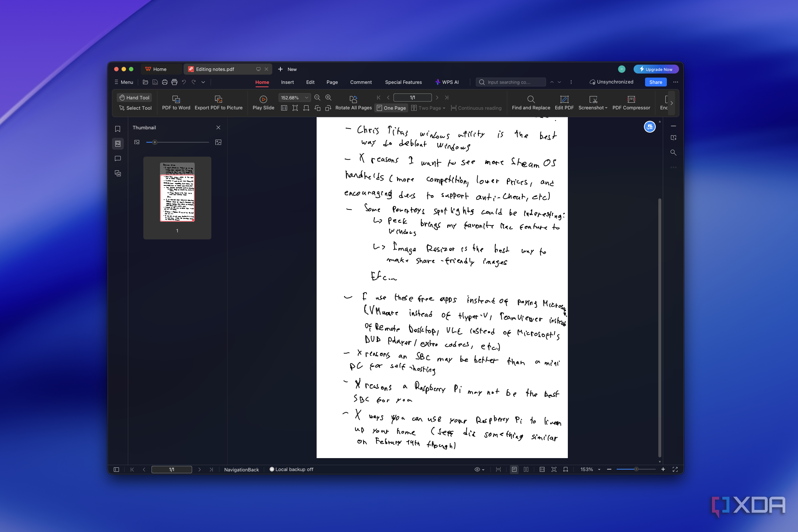This screenshot has height=532, width=798.
Task: Toggle the sidebar panel from status bar
Action: pos(116,469)
